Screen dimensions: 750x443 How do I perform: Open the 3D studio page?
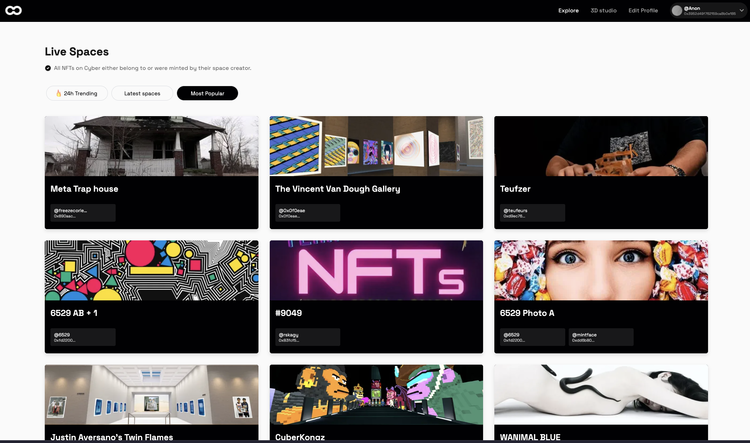click(603, 11)
